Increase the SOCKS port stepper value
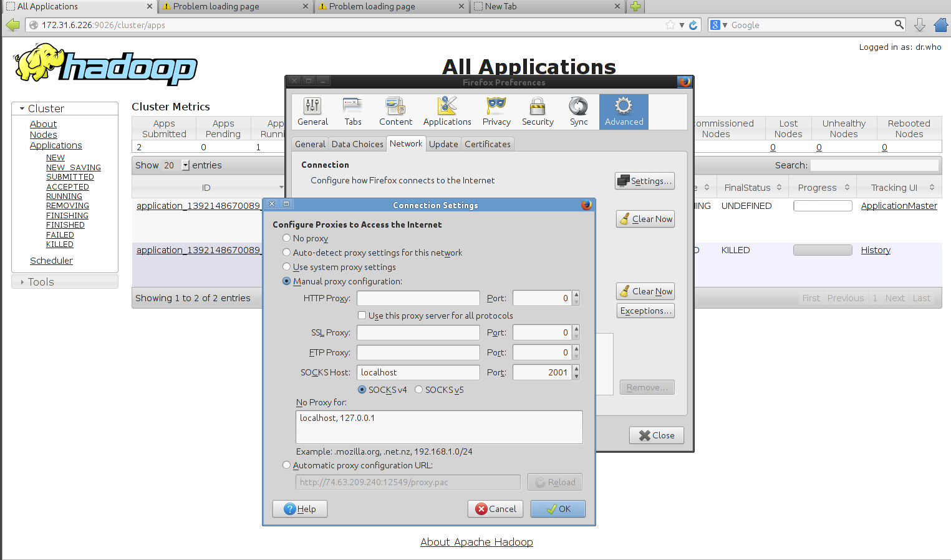This screenshot has height=560, width=951. tap(576, 369)
